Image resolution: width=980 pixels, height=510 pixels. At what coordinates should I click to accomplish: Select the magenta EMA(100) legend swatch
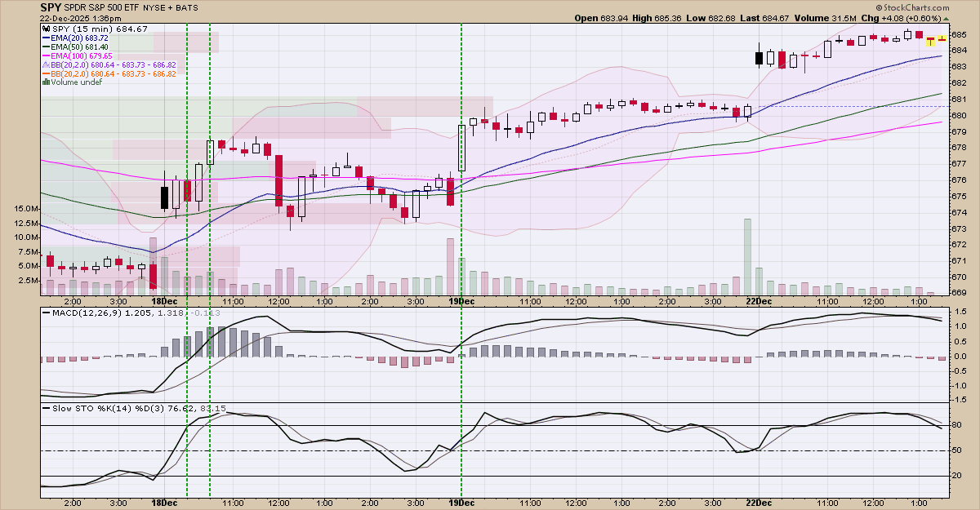tap(47, 56)
